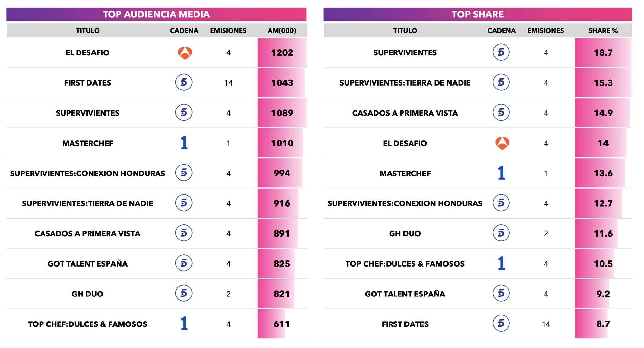Click La 1 logo next to Top Chef in audience table
The height and width of the screenshot is (348, 644).
[184, 324]
